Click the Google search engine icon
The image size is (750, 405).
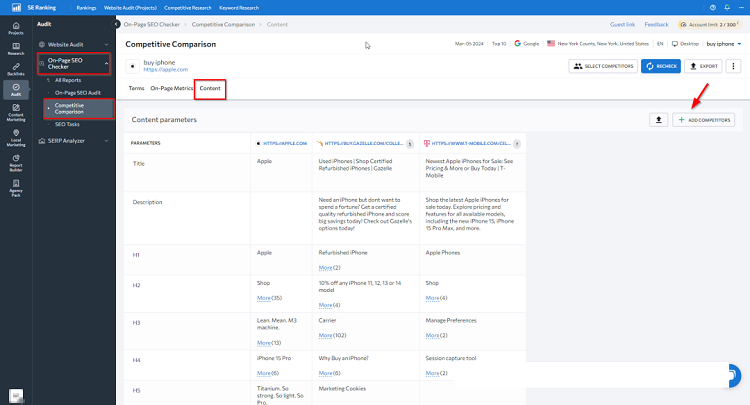518,44
